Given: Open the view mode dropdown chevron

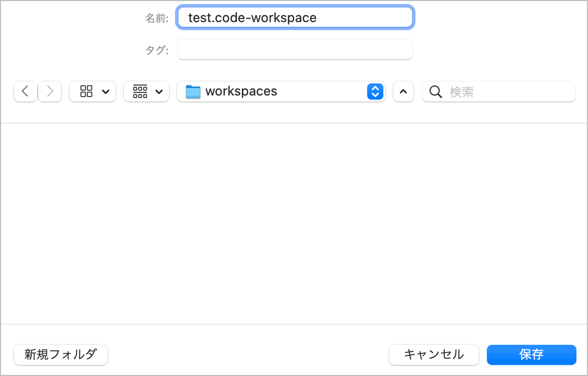Looking at the screenshot, I should click(106, 91).
